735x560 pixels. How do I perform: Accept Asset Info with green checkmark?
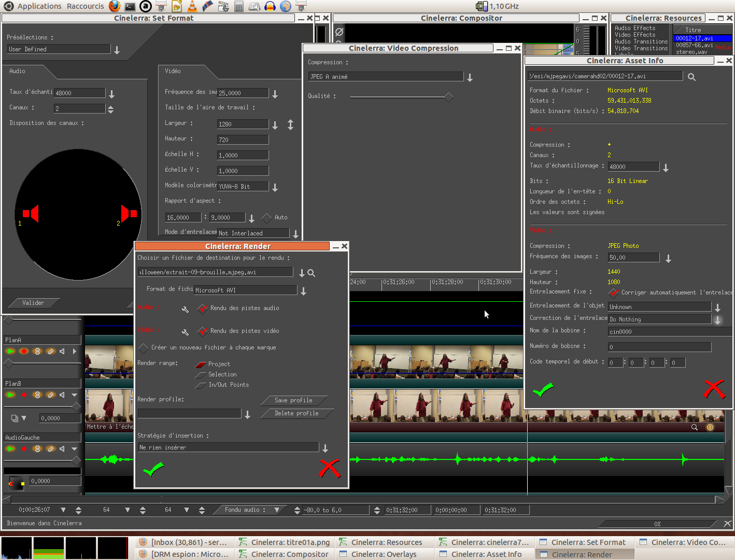543,389
